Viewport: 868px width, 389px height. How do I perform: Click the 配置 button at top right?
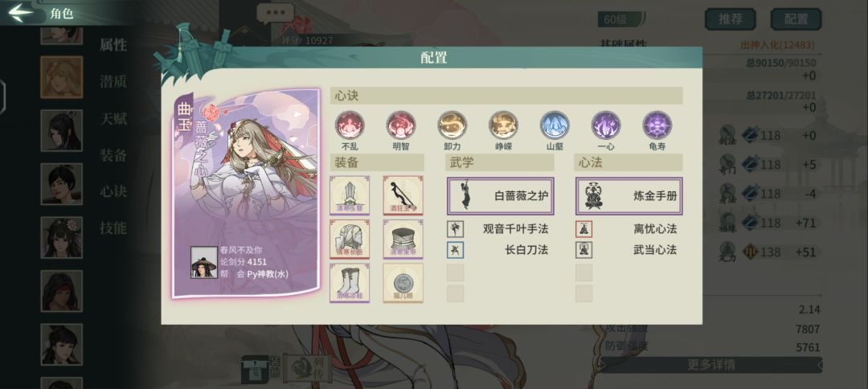[796, 18]
